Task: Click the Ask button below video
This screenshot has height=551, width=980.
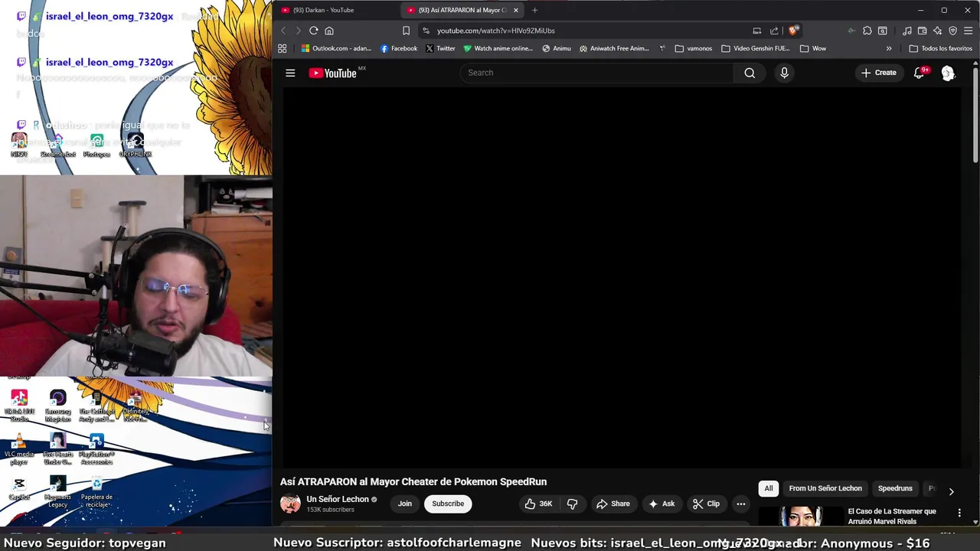Action: 661,504
